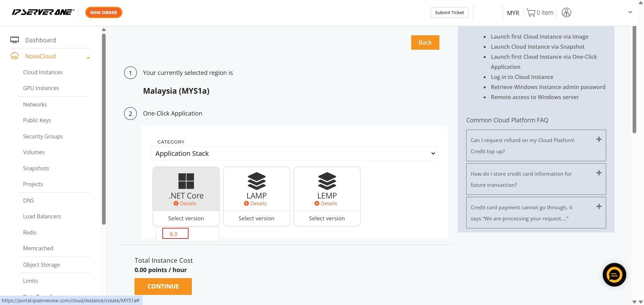644x305 pixels.
Task: Expand the refund on Credit top up FAQ
Action: pyautogui.click(x=599, y=139)
